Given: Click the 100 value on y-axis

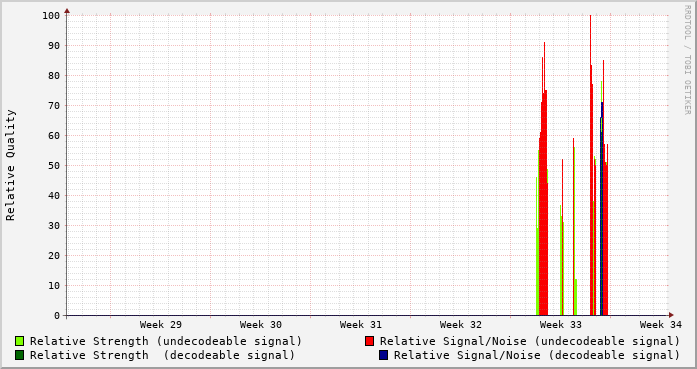Looking at the screenshot, I should point(51,16).
